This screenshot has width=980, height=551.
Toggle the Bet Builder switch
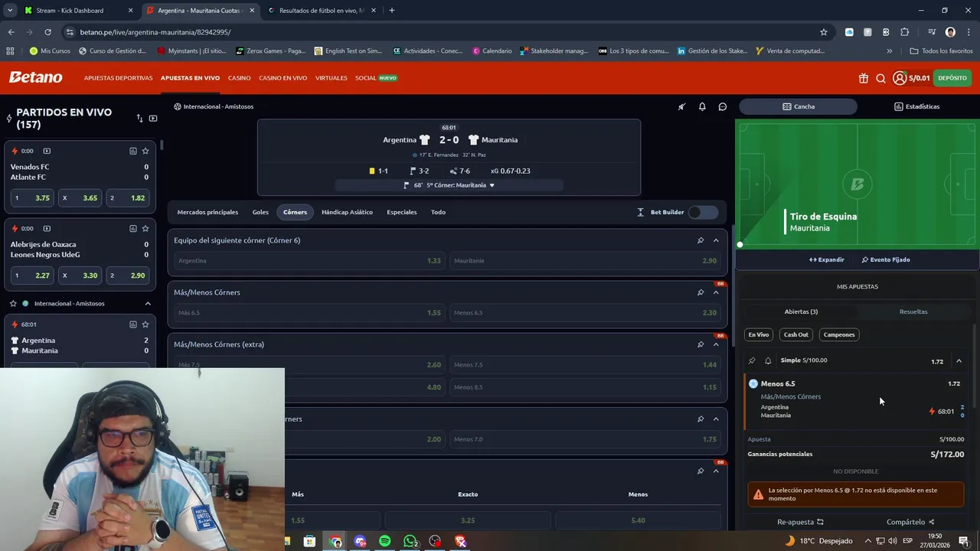(703, 212)
